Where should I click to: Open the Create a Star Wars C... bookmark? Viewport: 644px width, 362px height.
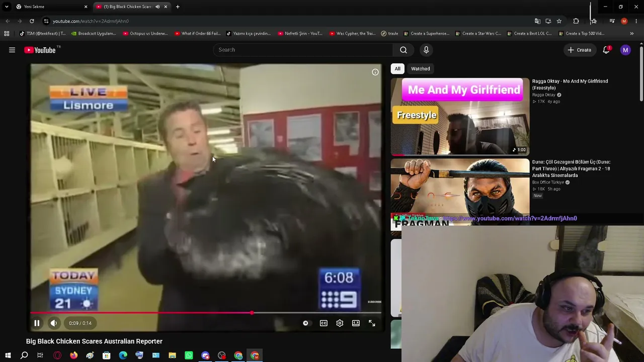pos(478,34)
